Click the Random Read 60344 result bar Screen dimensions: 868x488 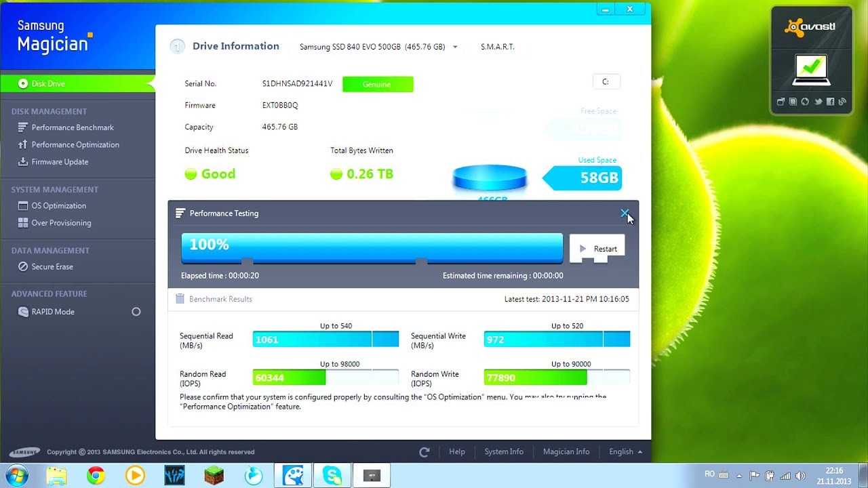point(325,378)
